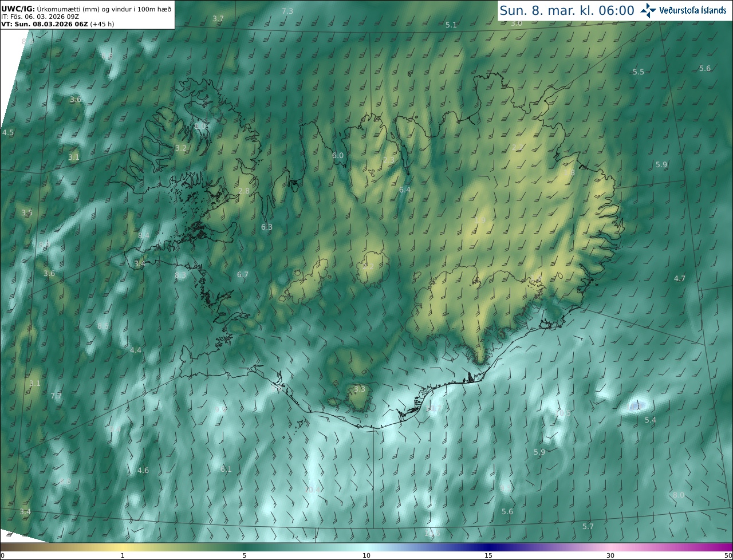Click the color bar tick labelled 5
The image size is (733, 560).
click(x=245, y=555)
